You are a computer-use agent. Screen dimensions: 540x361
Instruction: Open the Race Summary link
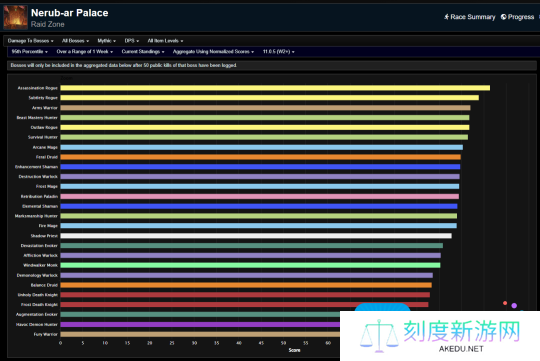469,17
